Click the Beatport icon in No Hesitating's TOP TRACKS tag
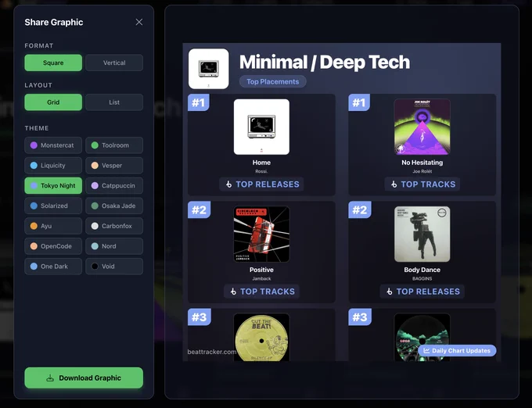Image resolution: width=532 pixels, height=408 pixels. click(394, 184)
